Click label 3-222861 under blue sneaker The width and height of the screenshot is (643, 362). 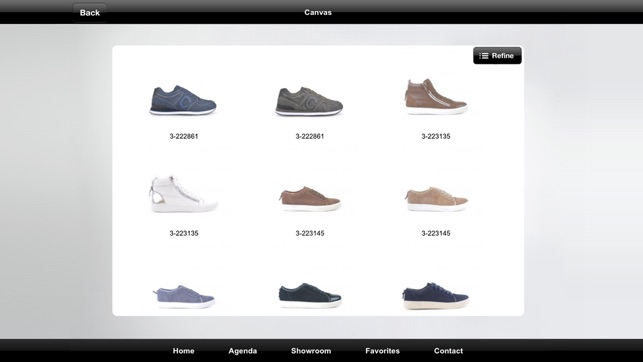184,136
